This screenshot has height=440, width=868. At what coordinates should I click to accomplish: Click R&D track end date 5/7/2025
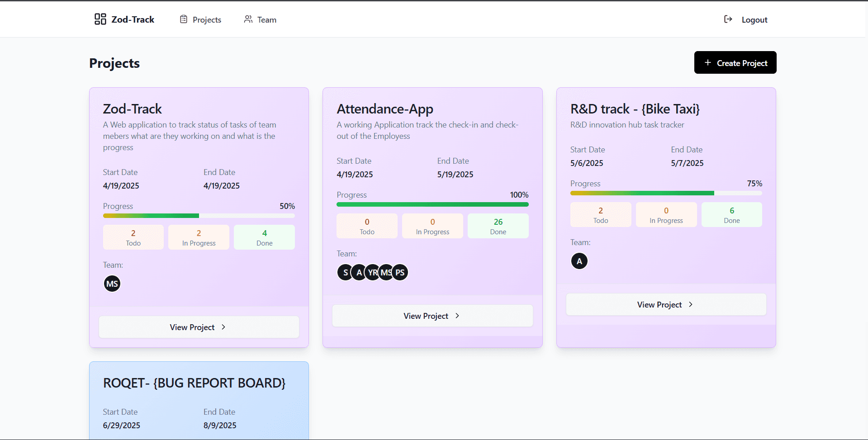click(687, 163)
